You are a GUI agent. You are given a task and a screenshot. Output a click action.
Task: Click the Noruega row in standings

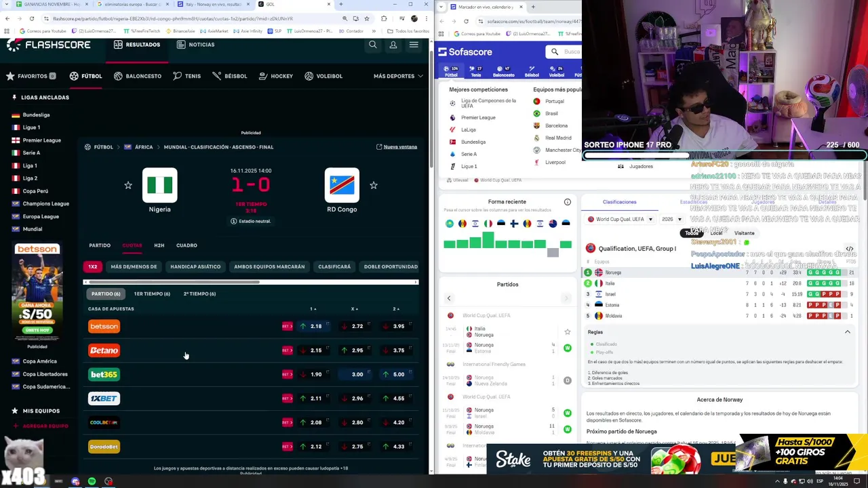coord(720,272)
